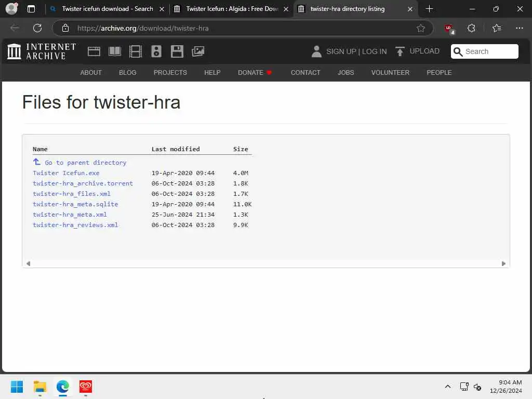Open the PEOPLE menu item
532x399 pixels.
439,73
